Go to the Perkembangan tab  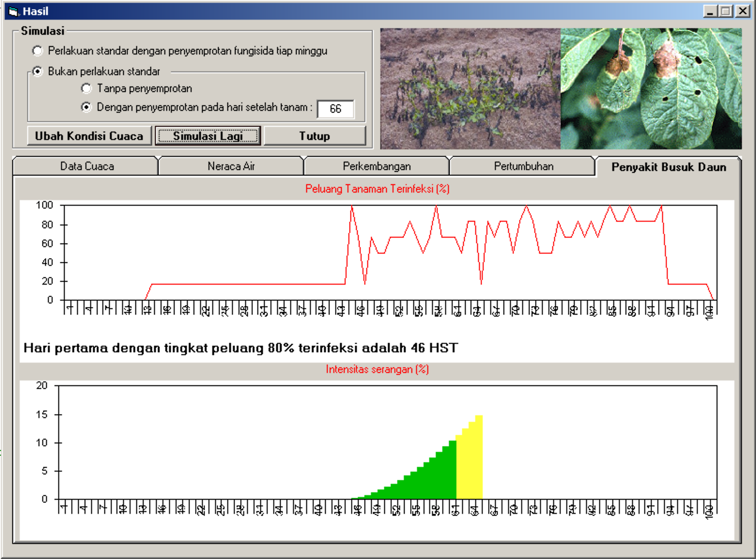coord(377,166)
